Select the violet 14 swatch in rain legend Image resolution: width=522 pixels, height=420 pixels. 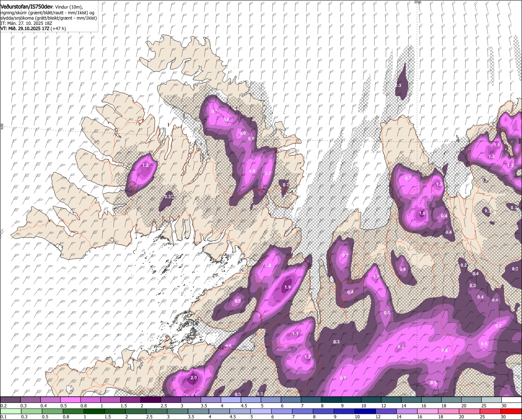coord(407,411)
